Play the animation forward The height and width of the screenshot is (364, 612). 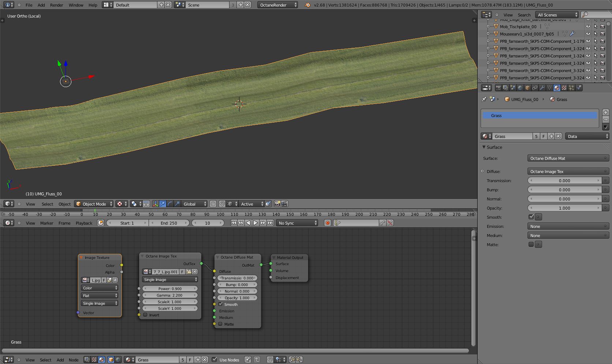tap(255, 223)
